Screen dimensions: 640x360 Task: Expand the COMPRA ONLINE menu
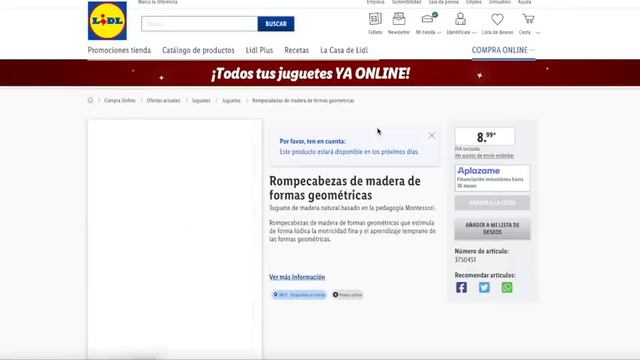pos(503,50)
